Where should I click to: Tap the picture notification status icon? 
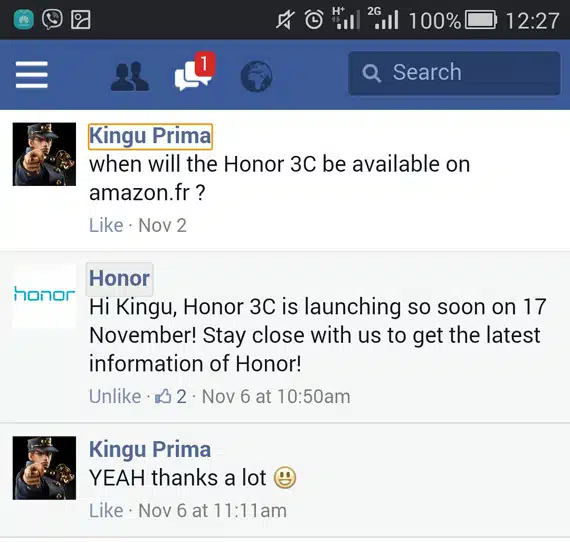[80, 20]
